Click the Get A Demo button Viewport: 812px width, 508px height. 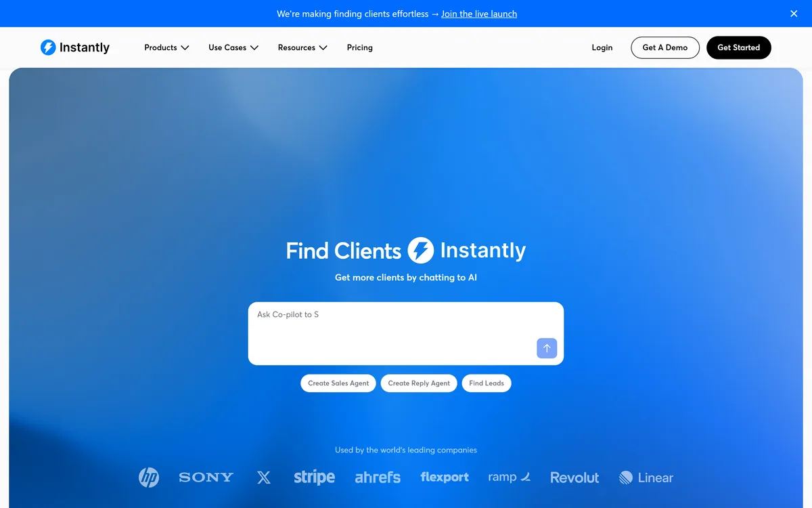pos(665,47)
